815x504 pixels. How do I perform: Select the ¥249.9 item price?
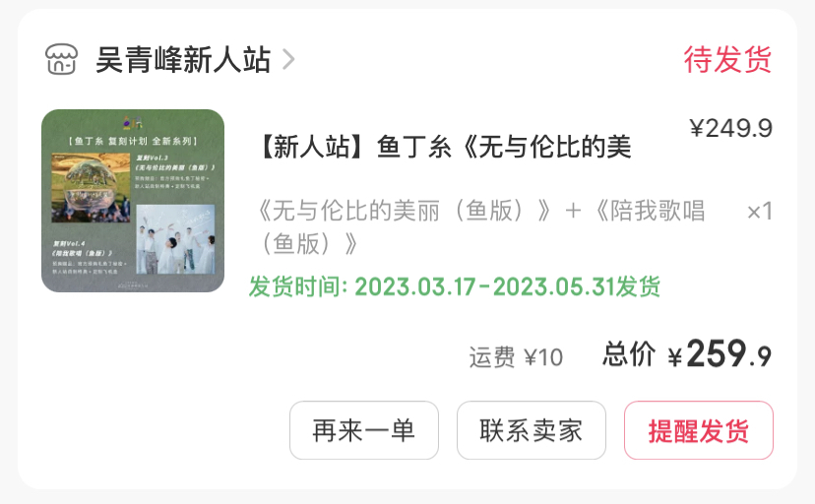click(731, 128)
